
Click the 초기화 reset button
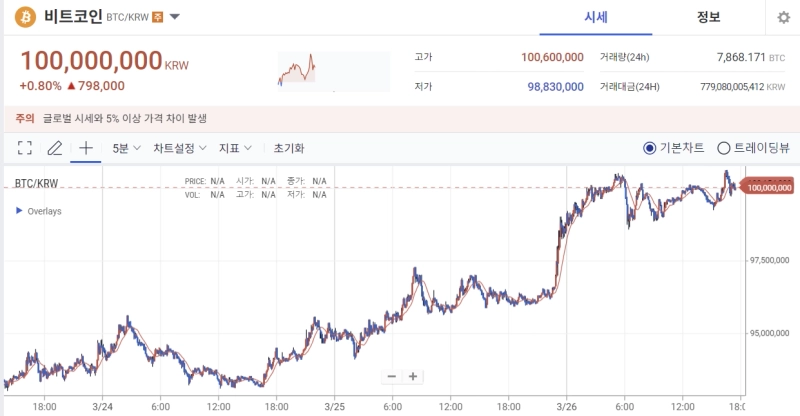pyautogui.click(x=289, y=148)
